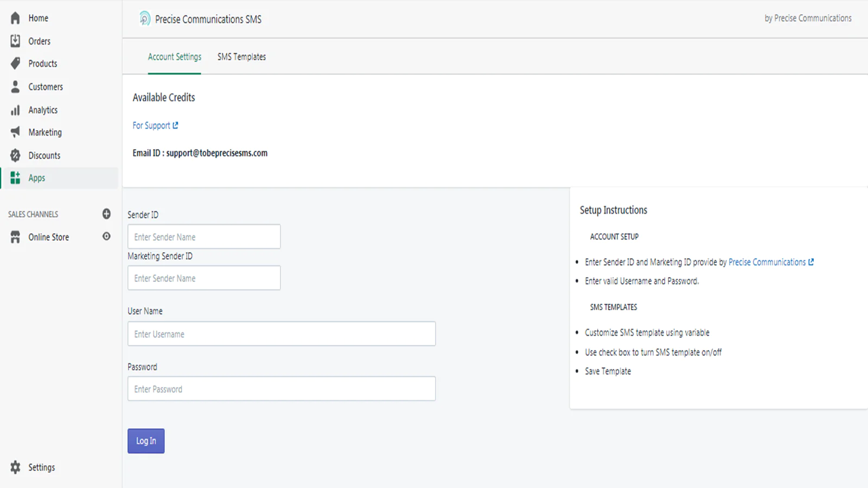Click the Precise Communications SMS logo icon

point(144,18)
